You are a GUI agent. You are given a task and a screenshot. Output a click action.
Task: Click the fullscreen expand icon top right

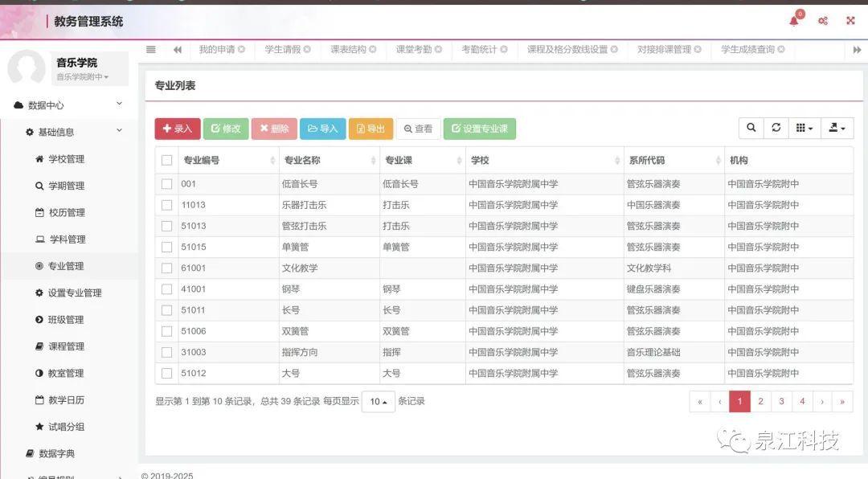click(x=850, y=20)
